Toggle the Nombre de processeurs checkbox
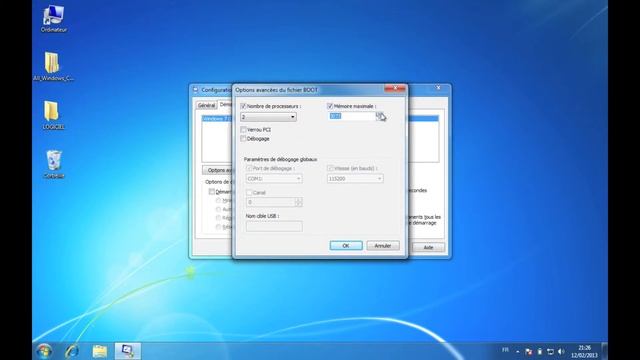640x360 pixels. click(243, 106)
